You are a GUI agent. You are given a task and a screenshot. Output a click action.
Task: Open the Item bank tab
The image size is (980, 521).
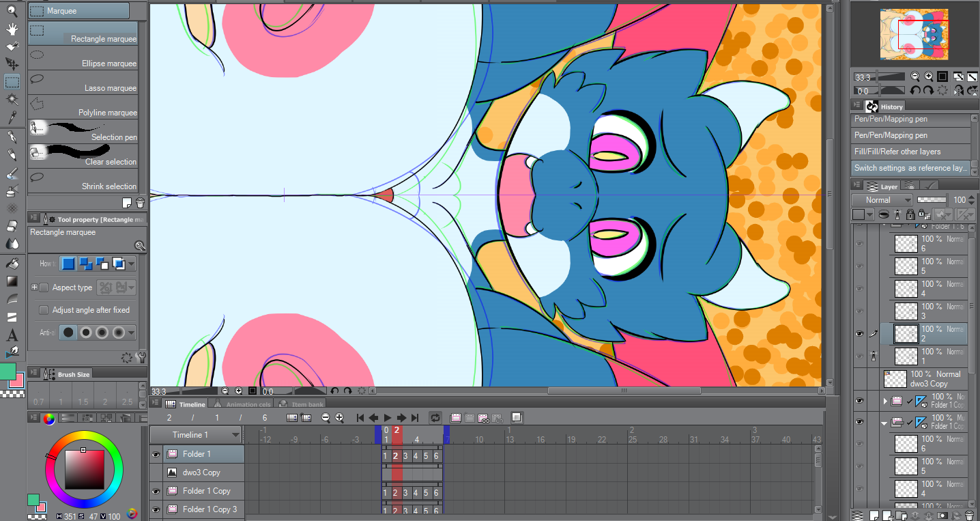pyautogui.click(x=303, y=404)
